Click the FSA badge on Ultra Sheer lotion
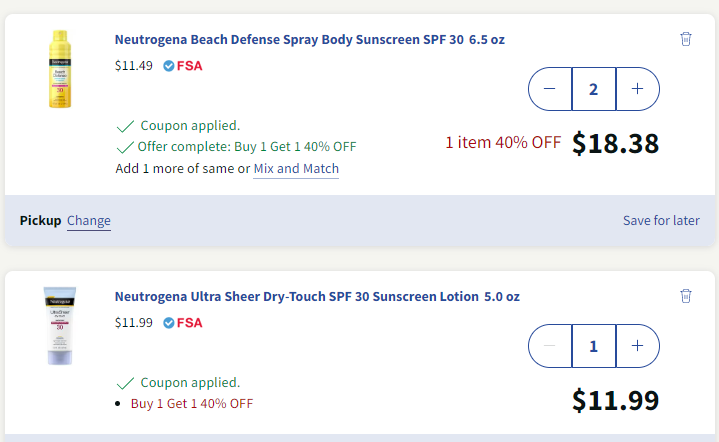This screenshot has height=442, width=719. tap(183, 322)
